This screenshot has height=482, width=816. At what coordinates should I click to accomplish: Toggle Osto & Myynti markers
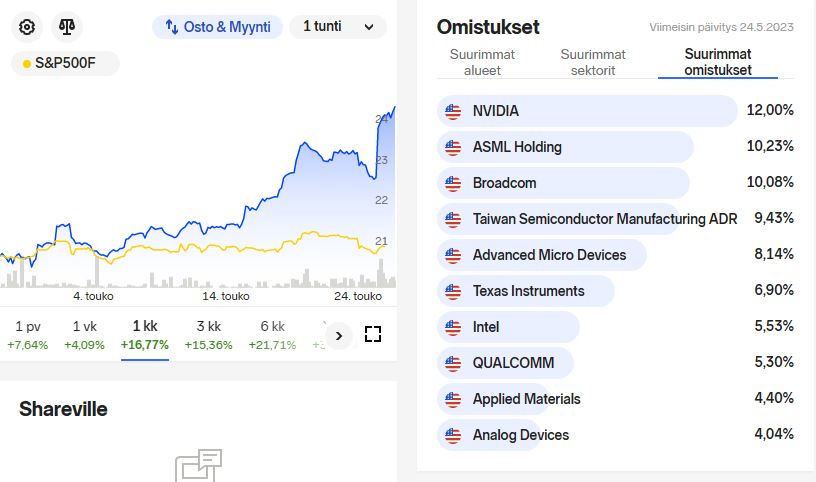(218, 27)
